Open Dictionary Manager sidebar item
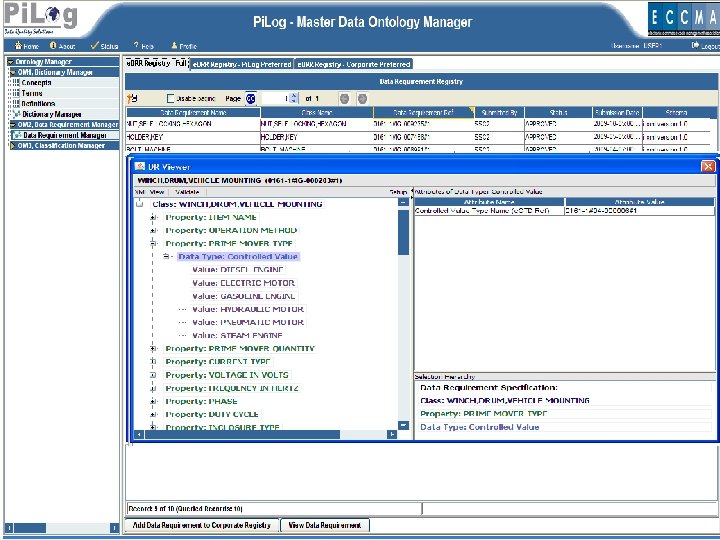This screenshot has height=540, width=720. pyautogui.click(x=51, y=114)
